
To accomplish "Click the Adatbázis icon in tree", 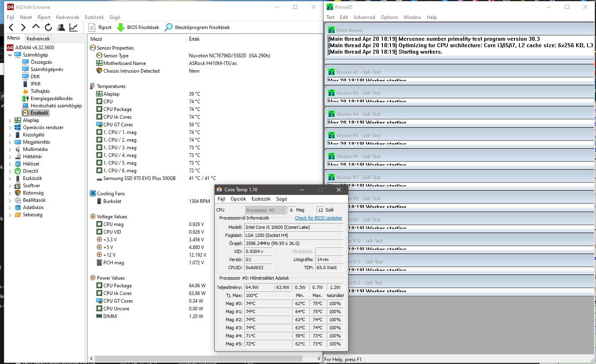I will [17, 207].
